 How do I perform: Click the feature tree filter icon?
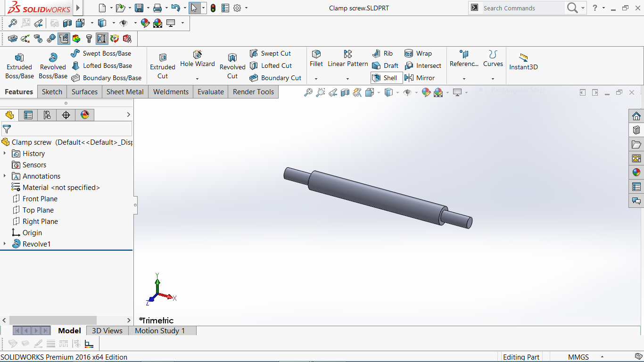pyautogui.click(x=7, y=129)
